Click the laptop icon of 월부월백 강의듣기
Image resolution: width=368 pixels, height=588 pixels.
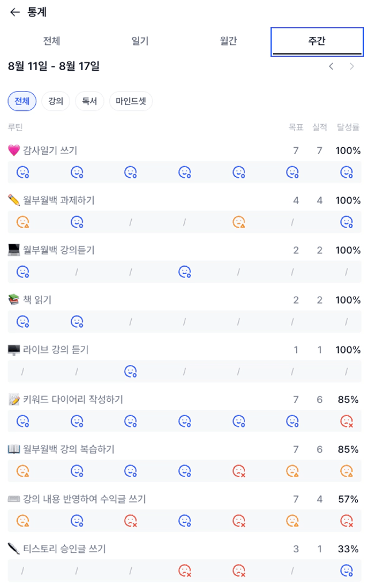click(14, 250)
